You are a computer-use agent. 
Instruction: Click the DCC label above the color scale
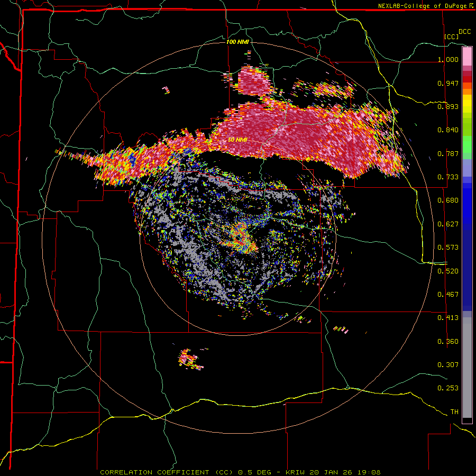click(464, 32)
